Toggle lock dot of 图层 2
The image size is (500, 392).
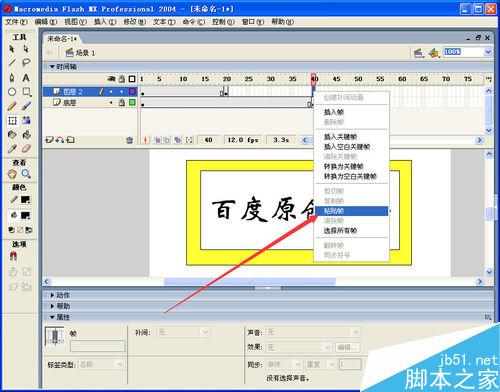(x=122, y=91)
